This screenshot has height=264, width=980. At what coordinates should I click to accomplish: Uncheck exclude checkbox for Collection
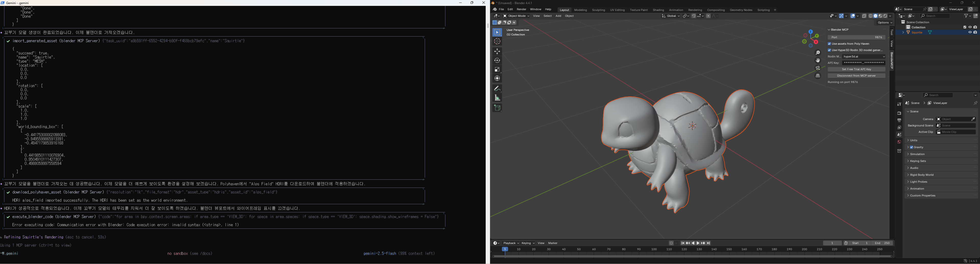point(964,27)
